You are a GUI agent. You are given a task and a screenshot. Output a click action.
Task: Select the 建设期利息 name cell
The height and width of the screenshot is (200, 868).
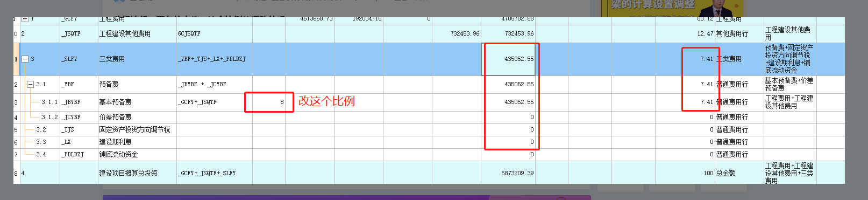137,142
